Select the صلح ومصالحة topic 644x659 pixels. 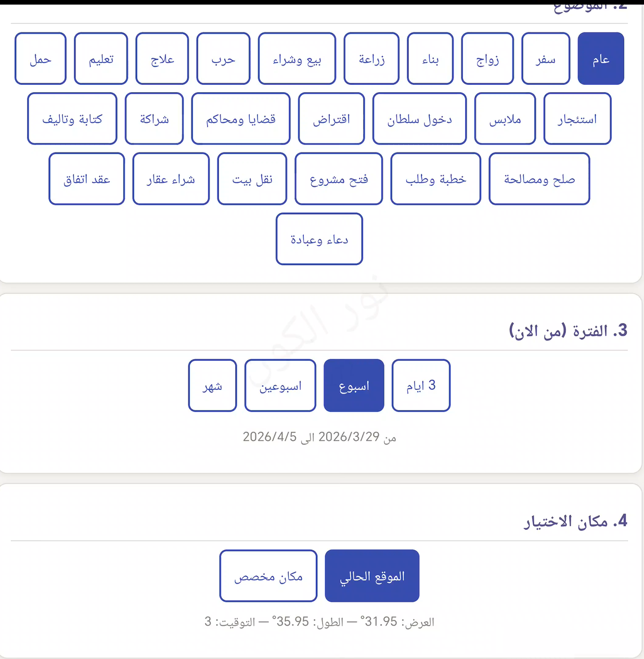(539, 179)
